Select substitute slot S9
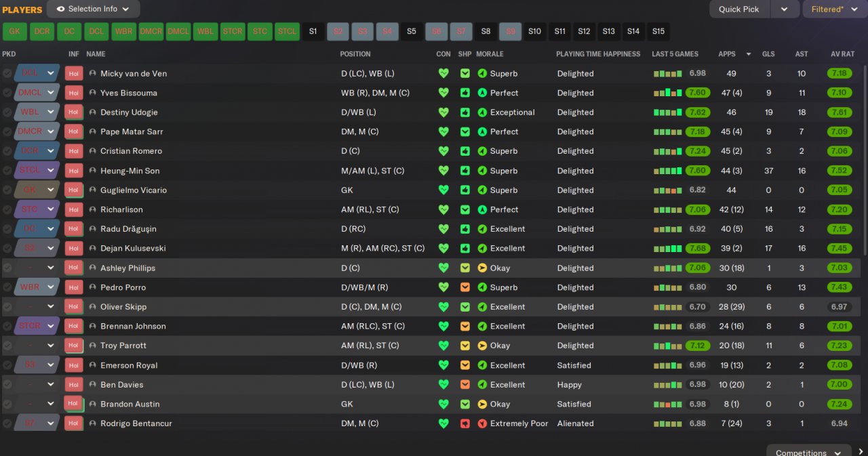The image size is (868, 456). 511,31
